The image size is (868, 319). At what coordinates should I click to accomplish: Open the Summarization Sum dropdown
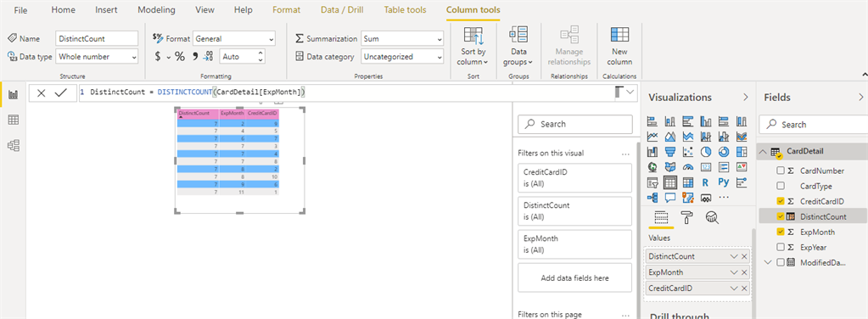tap(402, 39)
